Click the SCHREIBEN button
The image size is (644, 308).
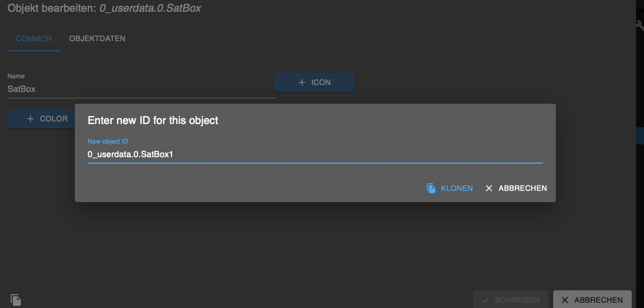coord(510,300)
